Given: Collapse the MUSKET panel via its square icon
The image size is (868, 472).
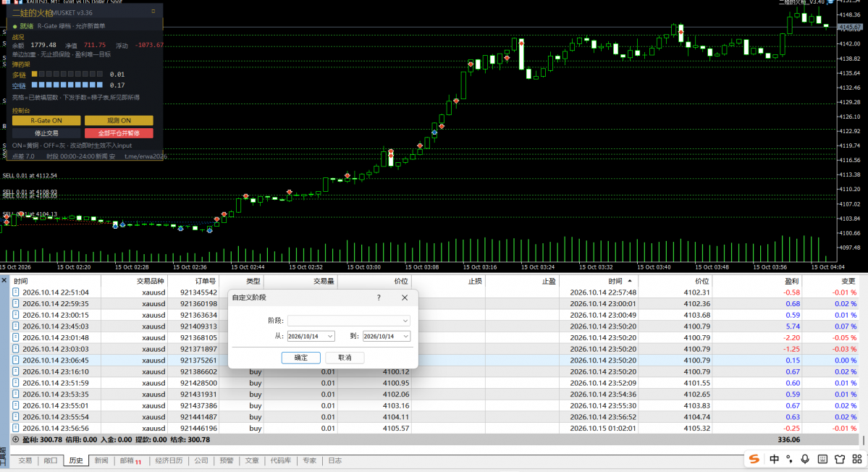Looking at the screenshot, I should click(153, 11).
